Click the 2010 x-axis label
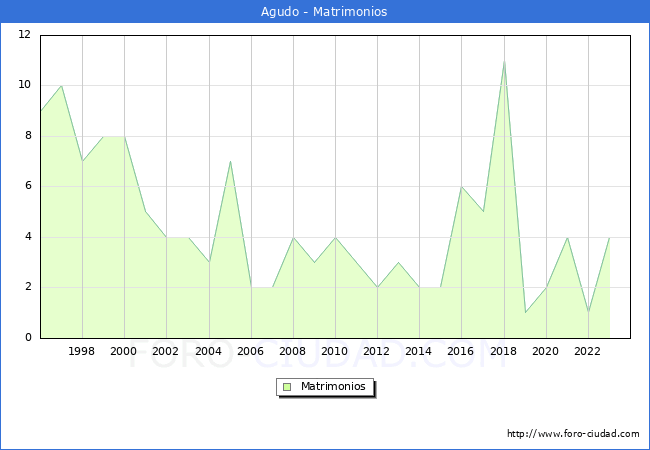The height and width of the screenshot is (450, 650). (334, 351)
